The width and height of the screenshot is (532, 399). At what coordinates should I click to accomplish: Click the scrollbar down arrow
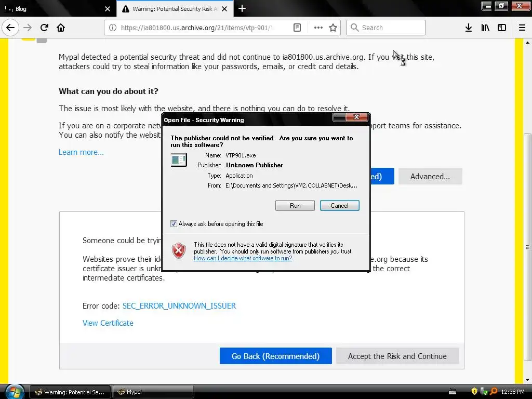click(527, 380)
